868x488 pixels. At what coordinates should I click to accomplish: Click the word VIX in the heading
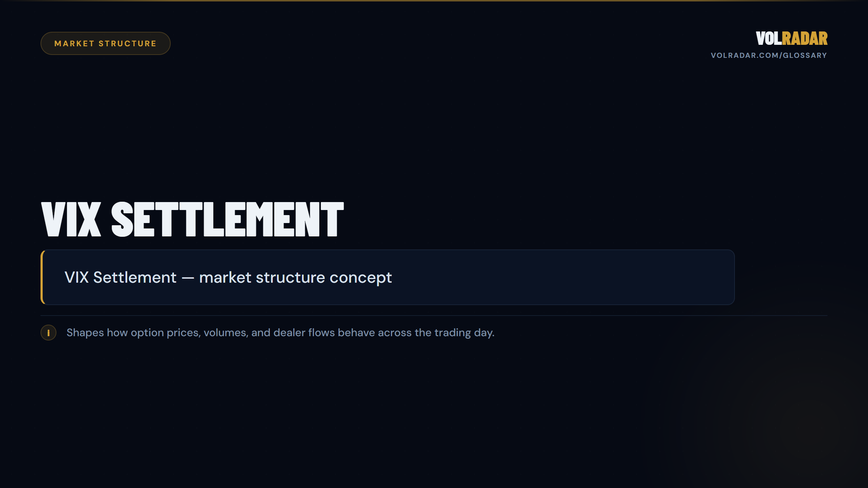coord(71,219)
